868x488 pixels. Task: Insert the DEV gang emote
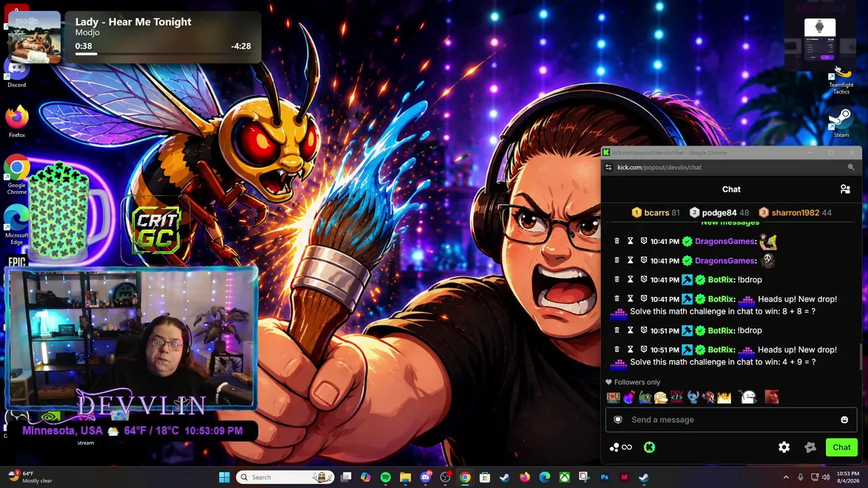click(x=676, y=397)
